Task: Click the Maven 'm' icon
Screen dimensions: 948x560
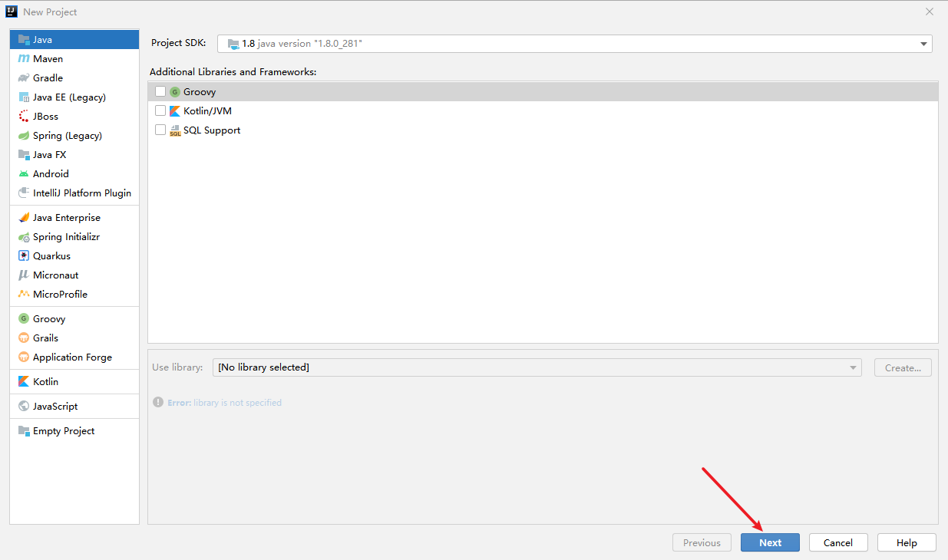Action: pyautogui.click(x=24, y=58)
